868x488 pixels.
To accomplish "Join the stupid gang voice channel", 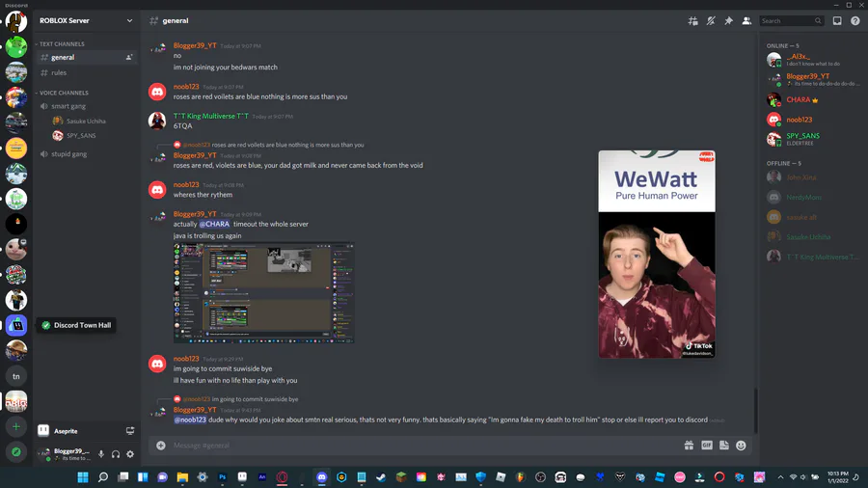I will [x=86, y=153].
